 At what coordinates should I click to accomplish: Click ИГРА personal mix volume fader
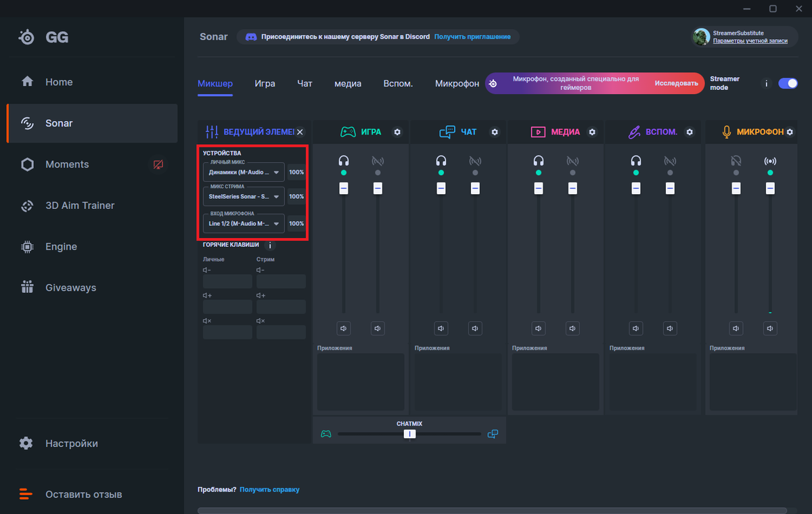[x=344, y=187]
